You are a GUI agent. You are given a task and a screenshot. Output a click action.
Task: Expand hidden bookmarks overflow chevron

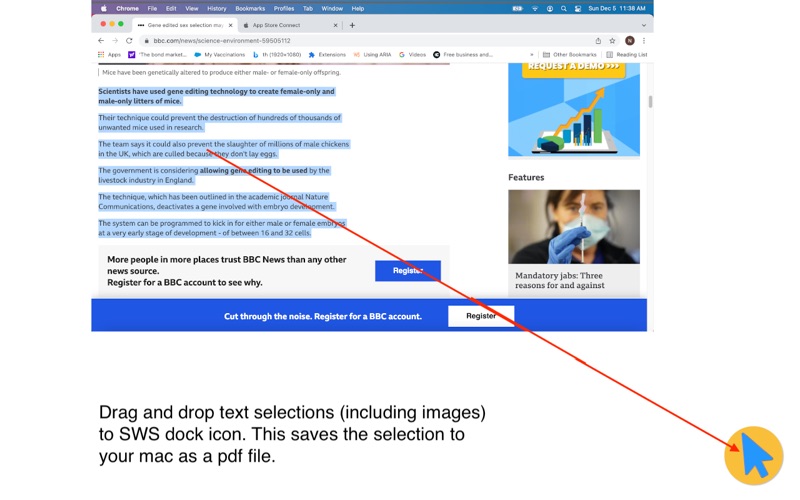click(x=532, y=55)
